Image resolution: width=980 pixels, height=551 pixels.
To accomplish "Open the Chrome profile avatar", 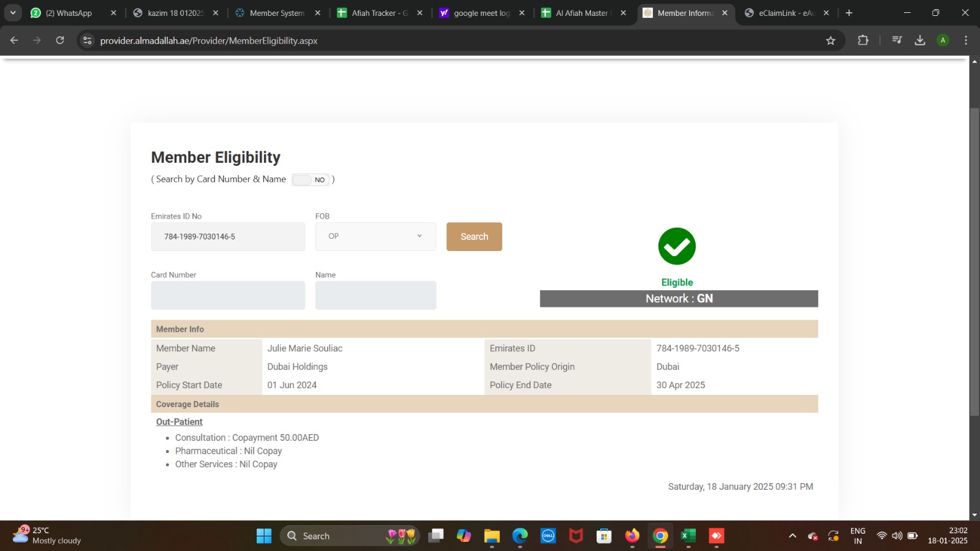I will [x=943, y=40].
